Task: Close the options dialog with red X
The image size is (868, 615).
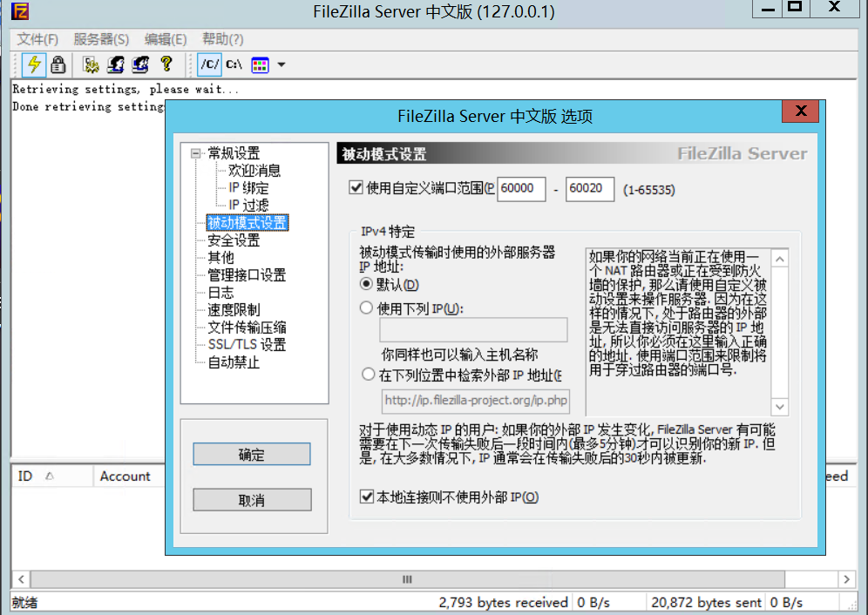Action: pyautogui.click(x=800, y=112)
